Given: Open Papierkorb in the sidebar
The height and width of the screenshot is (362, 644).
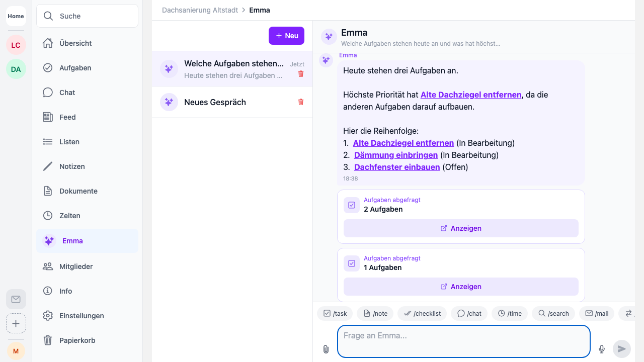Looking at the screenshot, I should [x=77, y=340].
